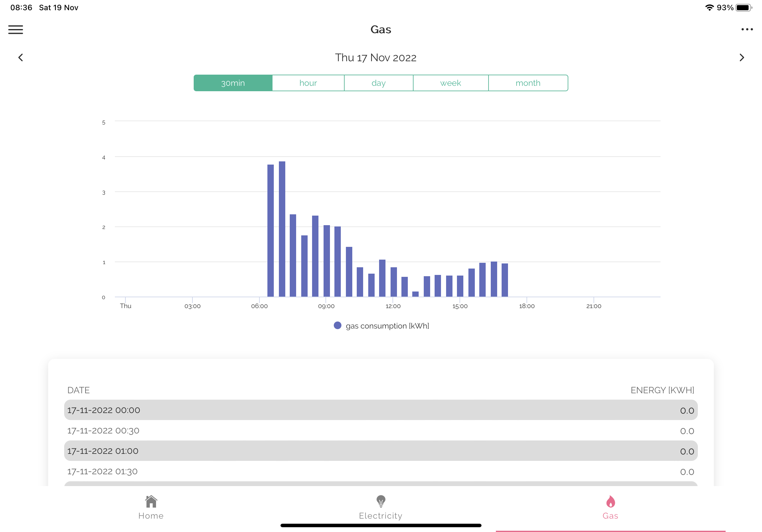The height and width of the screenshot is (532, 762).
Task: Go to previous day with left chevron
Action: pos(20,58)
